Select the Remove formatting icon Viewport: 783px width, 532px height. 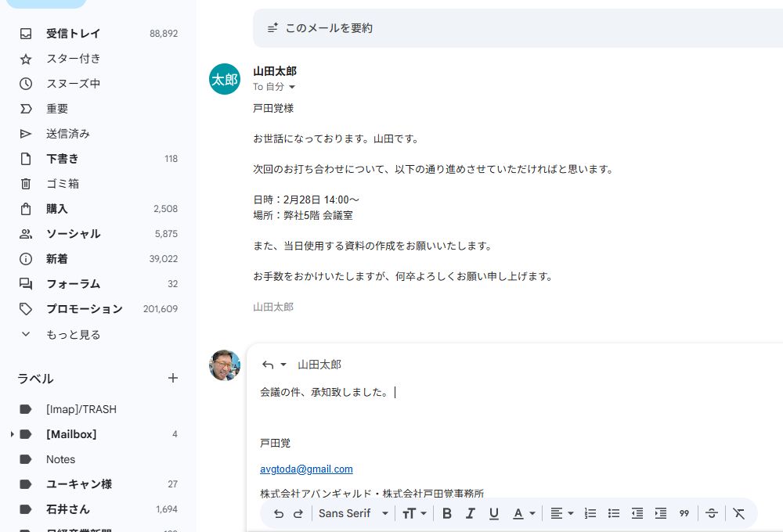click(x=739, y=513)
